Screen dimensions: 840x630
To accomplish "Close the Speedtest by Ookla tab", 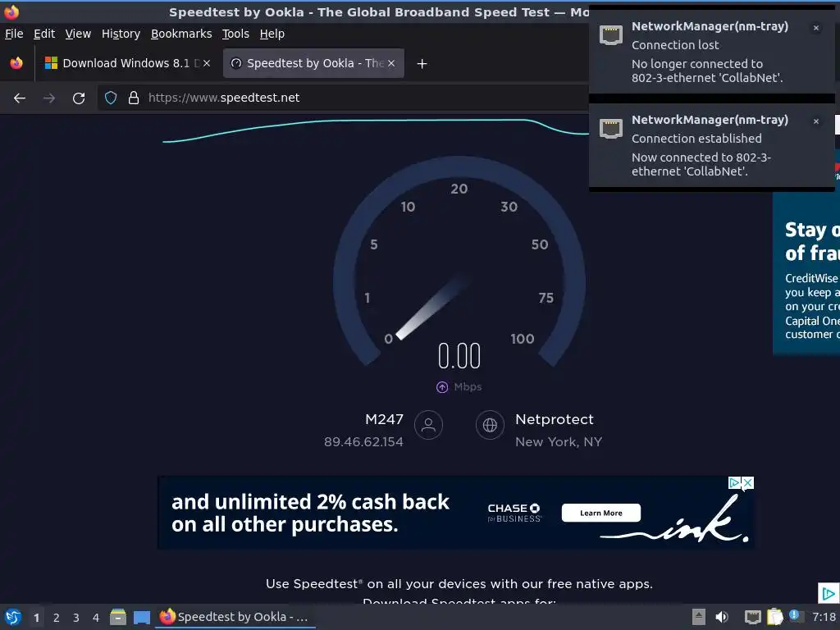I will point(391,63).
